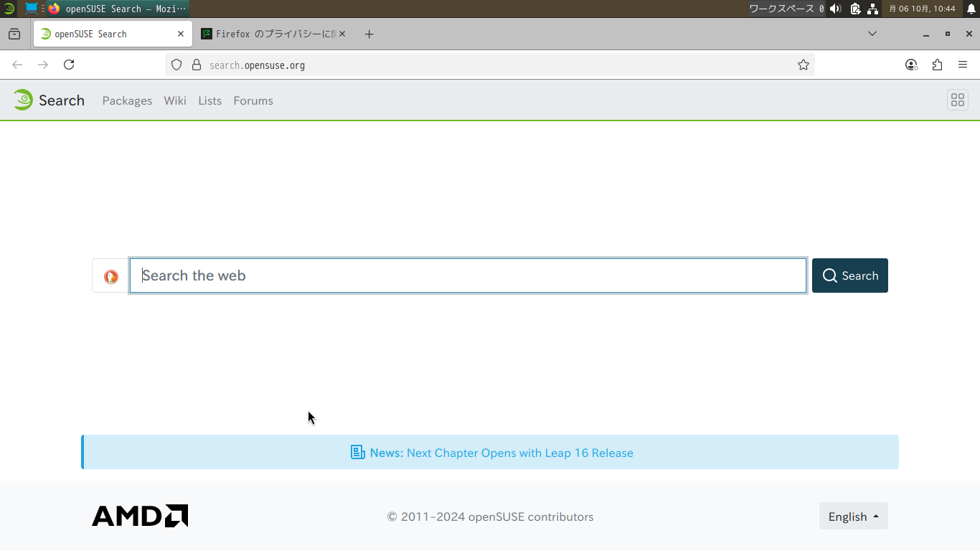Open the openSUSE sites grid menu

(x=958, y=100)
